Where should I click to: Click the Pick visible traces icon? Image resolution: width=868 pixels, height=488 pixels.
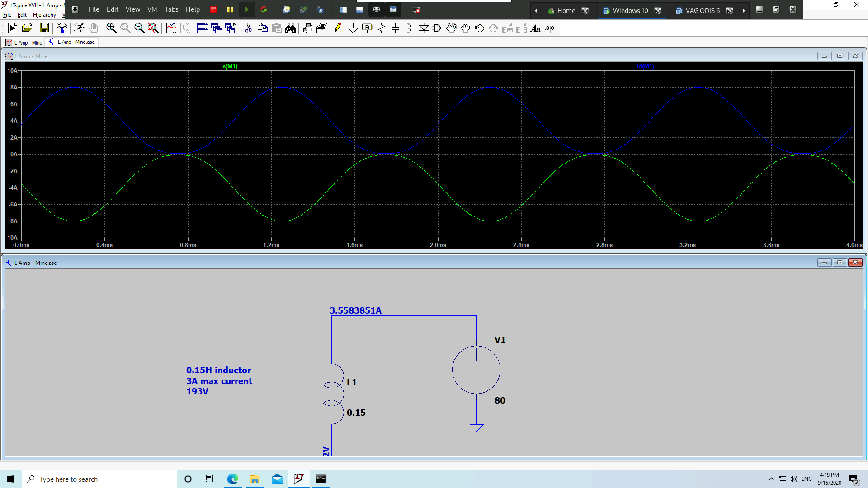171,28
